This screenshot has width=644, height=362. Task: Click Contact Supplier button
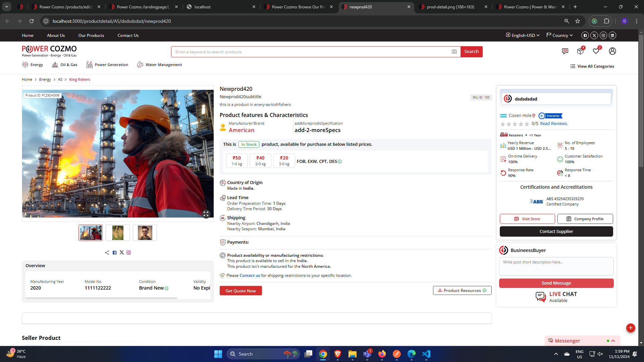click(556, 231)
